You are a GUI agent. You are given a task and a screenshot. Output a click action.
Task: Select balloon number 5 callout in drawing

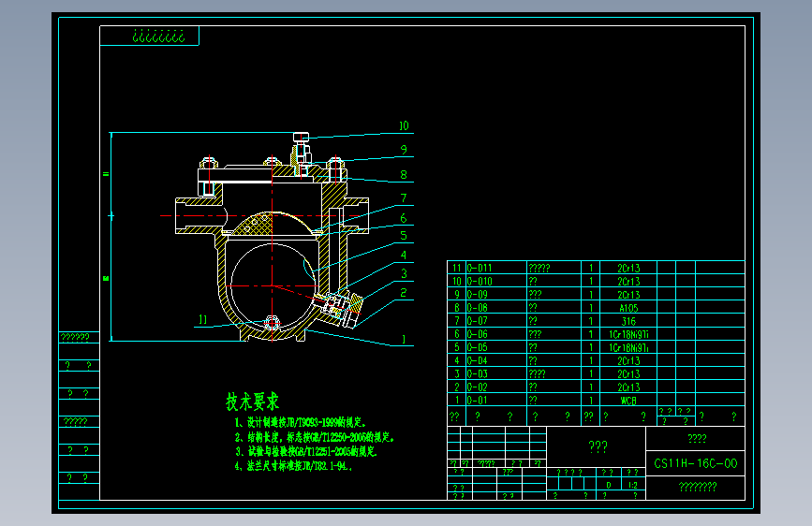[404, 236]
